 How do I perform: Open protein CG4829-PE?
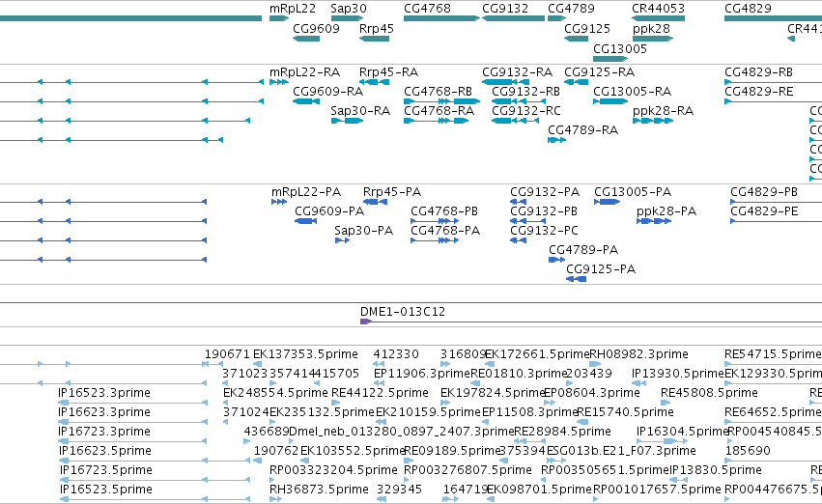click(764, 211)
